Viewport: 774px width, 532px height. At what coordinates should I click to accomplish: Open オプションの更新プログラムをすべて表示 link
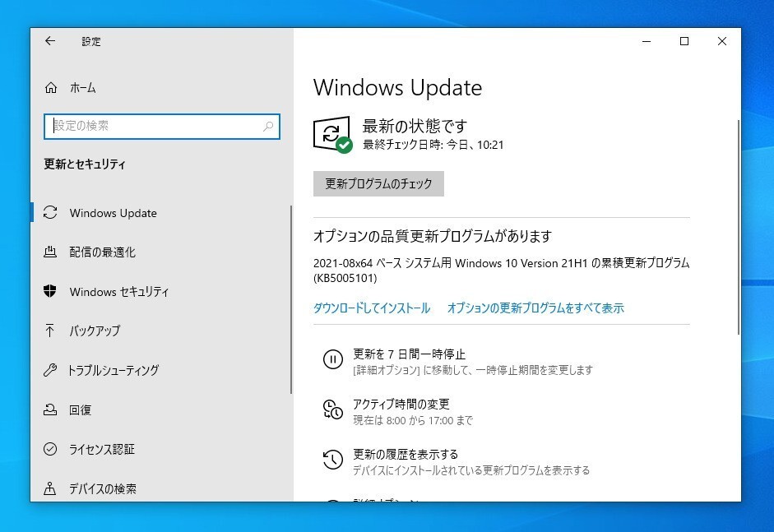[535, 308]
